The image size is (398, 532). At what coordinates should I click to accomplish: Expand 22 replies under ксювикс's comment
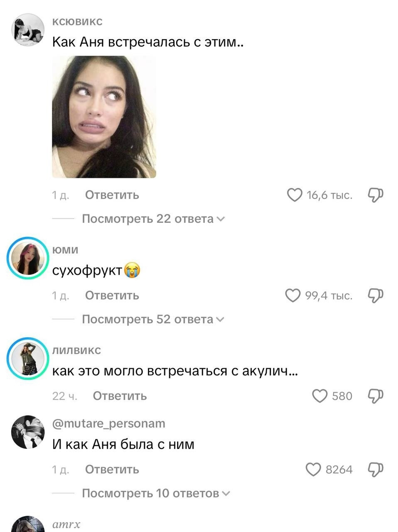click(x=153, y=219)
